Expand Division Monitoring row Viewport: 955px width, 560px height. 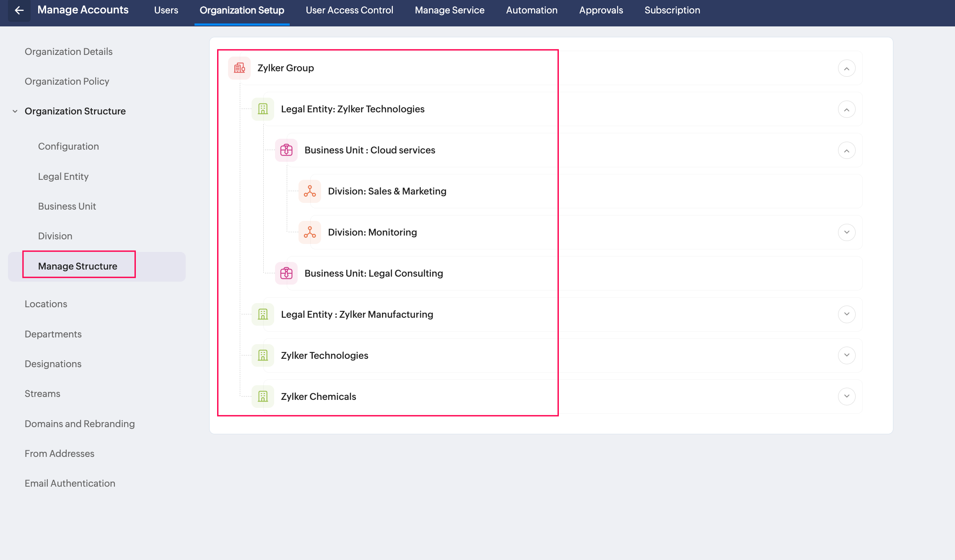846,232
